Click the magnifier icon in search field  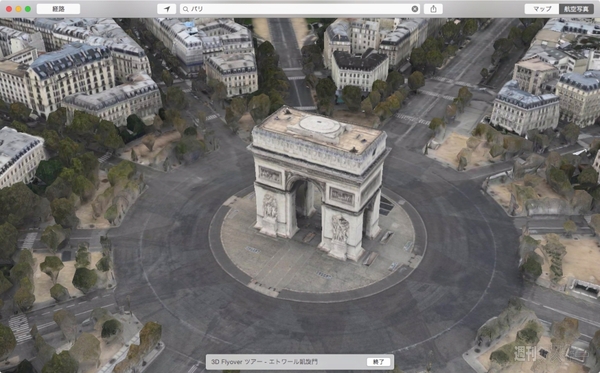[186, 9]
